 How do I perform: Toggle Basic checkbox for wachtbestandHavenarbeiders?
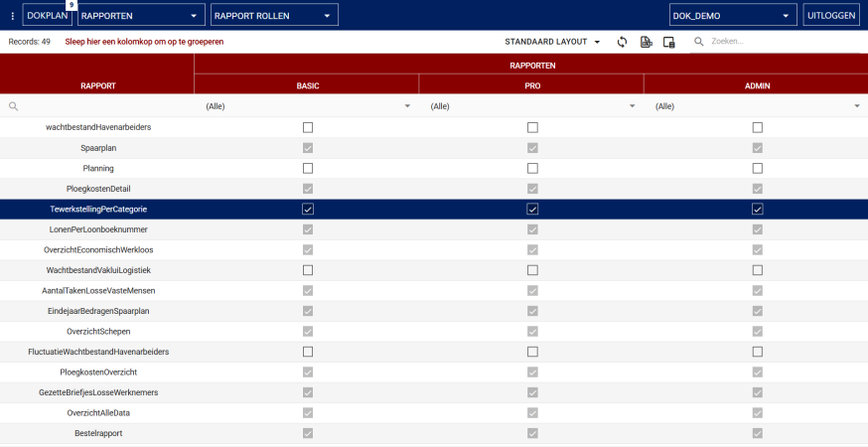pyautogui.click(x=308, y=127)
